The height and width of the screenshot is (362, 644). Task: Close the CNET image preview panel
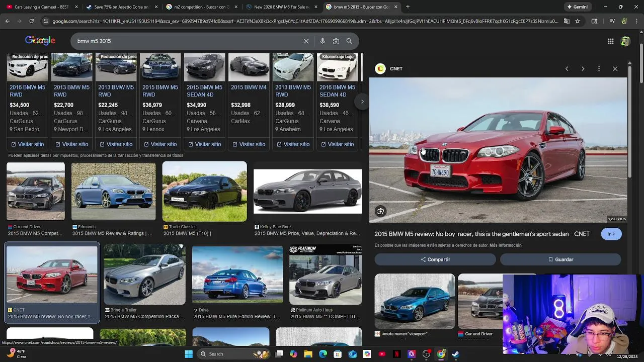click(615, 69)
